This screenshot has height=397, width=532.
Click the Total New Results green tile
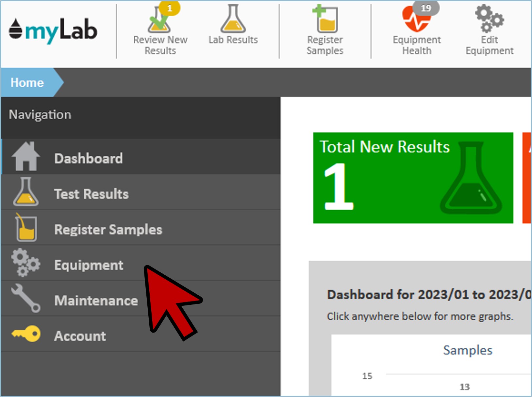[x=413, y=178]
